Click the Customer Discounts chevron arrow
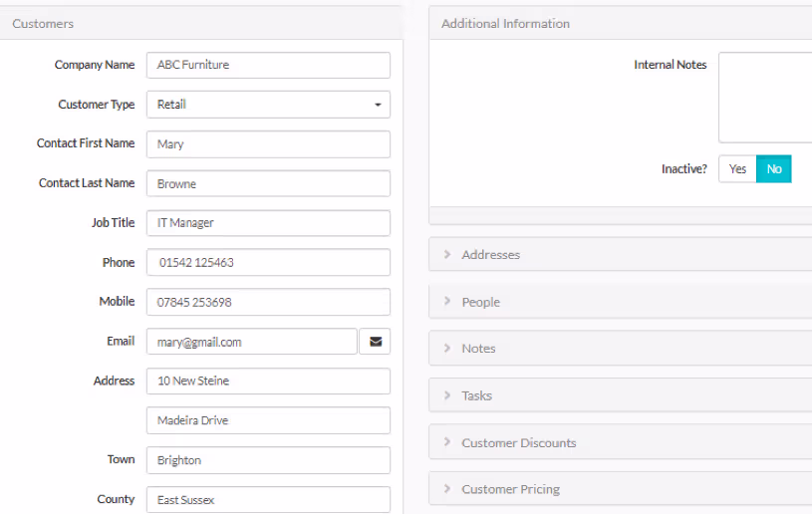 (447, 441)
